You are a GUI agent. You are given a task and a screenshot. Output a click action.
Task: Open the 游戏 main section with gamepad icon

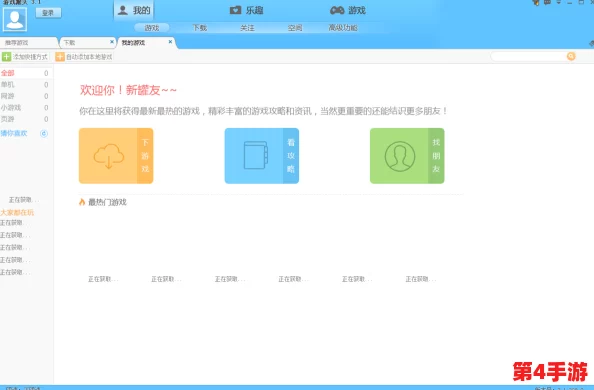[347, 10]
